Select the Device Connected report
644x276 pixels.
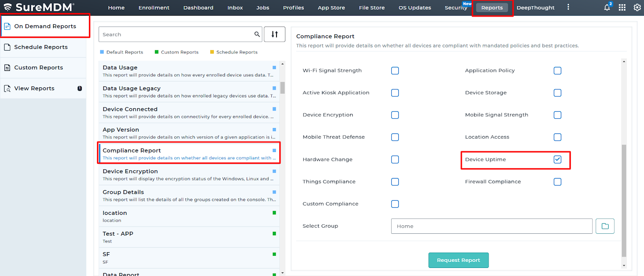pos(189,113)
